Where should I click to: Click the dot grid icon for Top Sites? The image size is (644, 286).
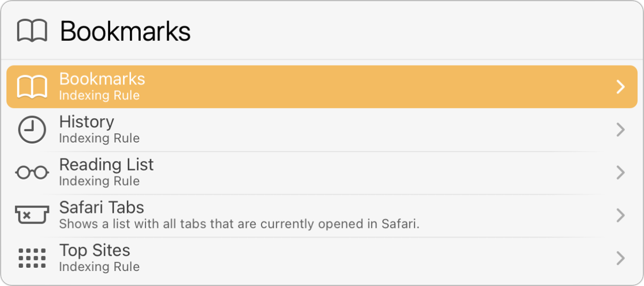(x=32, y=259)
